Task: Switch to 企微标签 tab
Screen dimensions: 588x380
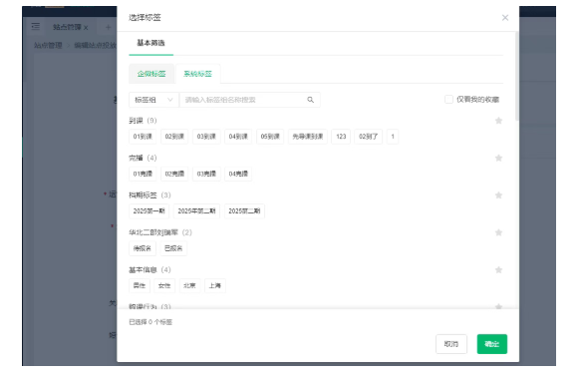Action: point(151,74)
